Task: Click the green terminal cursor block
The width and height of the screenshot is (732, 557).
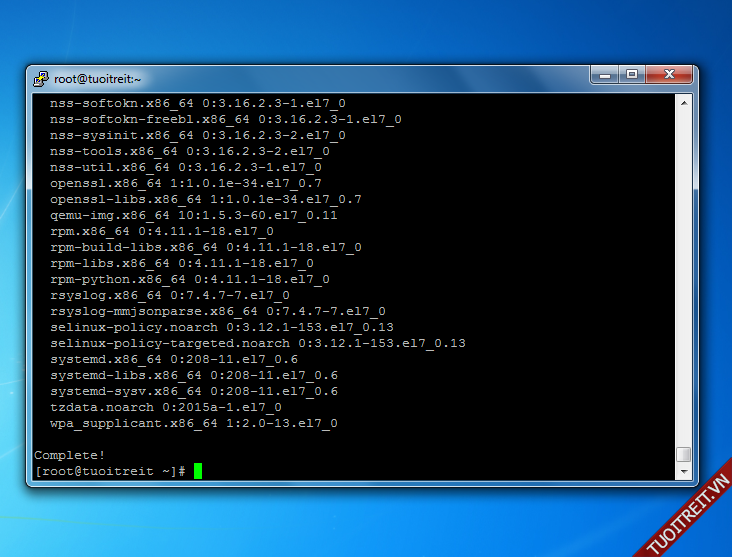Action: (198, 471)
